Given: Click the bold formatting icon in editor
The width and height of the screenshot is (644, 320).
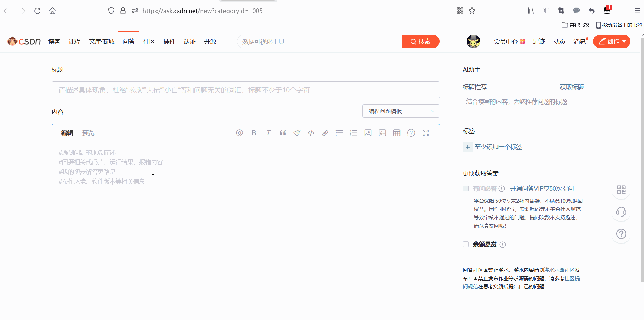Looking at the screenshot, I should [x=254, y=133].
